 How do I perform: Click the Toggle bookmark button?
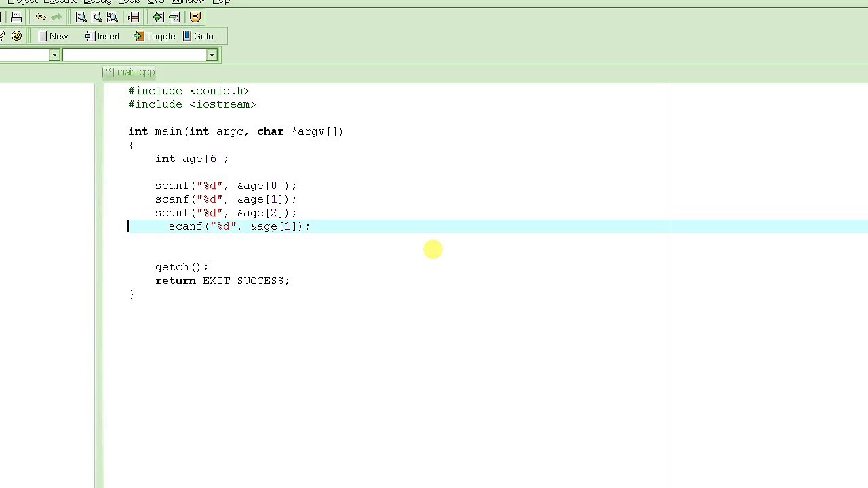(x=155, y=36)
